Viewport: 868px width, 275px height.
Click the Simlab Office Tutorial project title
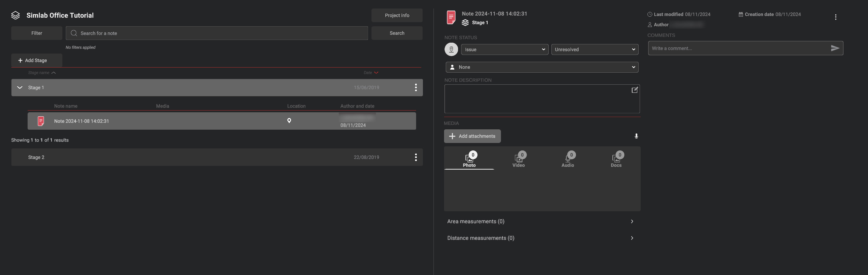(60, 15)
